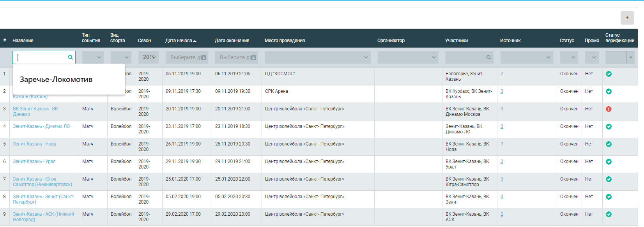Sort by the Источник column header
The image size is (644, 227).
[510, 41]
